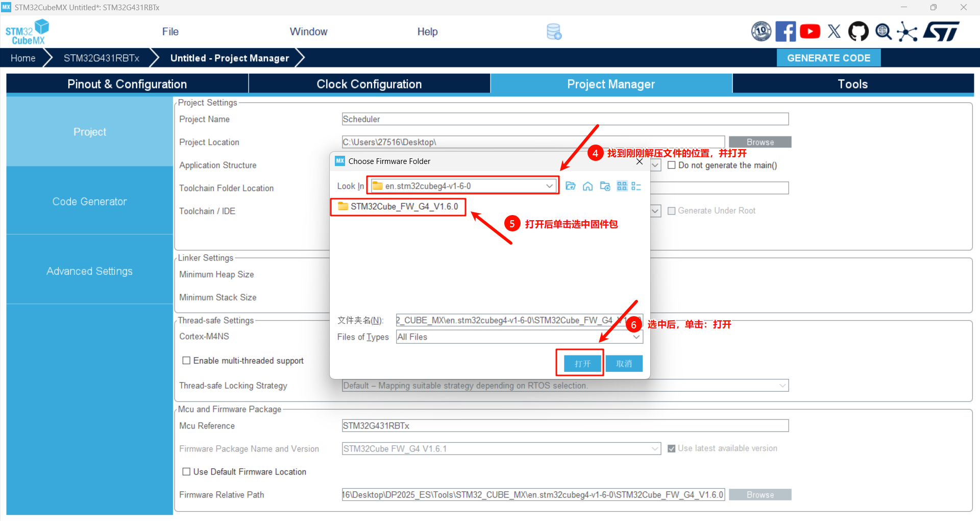Jump to home folder in firmware dialog
Viewport: 980px width, 521px height.
coord(587,186)
